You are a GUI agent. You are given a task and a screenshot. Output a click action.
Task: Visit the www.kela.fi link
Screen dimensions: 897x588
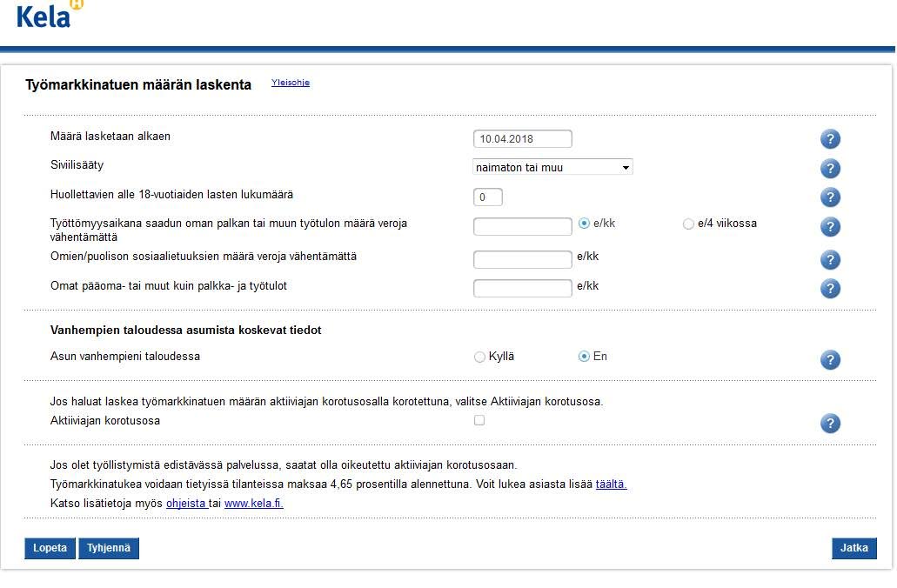point(253,504)
